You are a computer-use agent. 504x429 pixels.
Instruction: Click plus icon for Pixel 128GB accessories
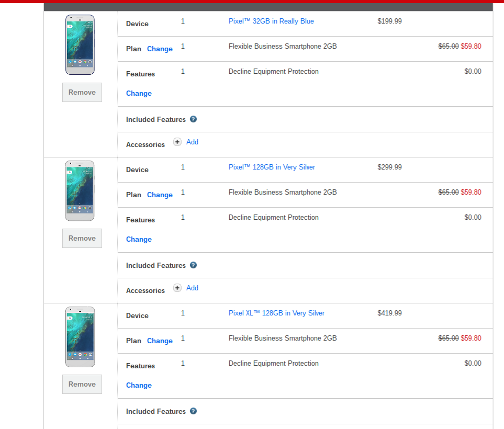[x=177, y=288]
